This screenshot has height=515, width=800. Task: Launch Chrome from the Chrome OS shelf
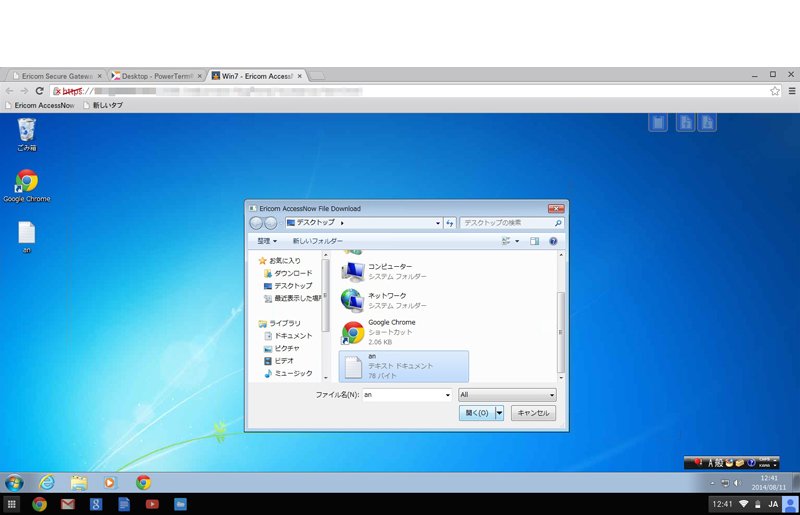point(39,505)
